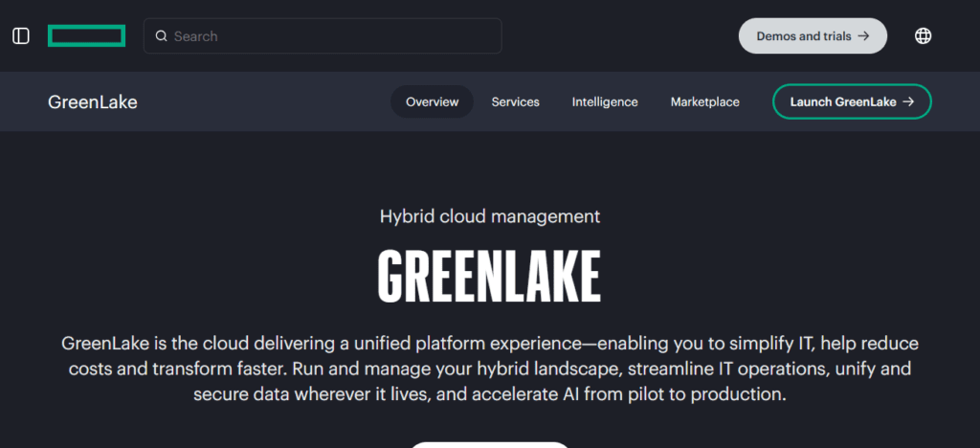Open Demos and trials button
Viewport: 980px width, 448px height.
[813, 36]
